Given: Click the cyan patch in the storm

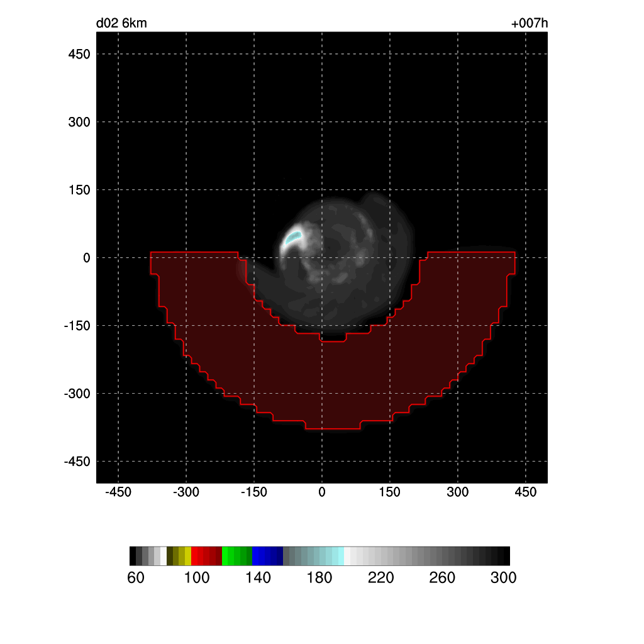Looking at the screenshot, I should (293, 237).
